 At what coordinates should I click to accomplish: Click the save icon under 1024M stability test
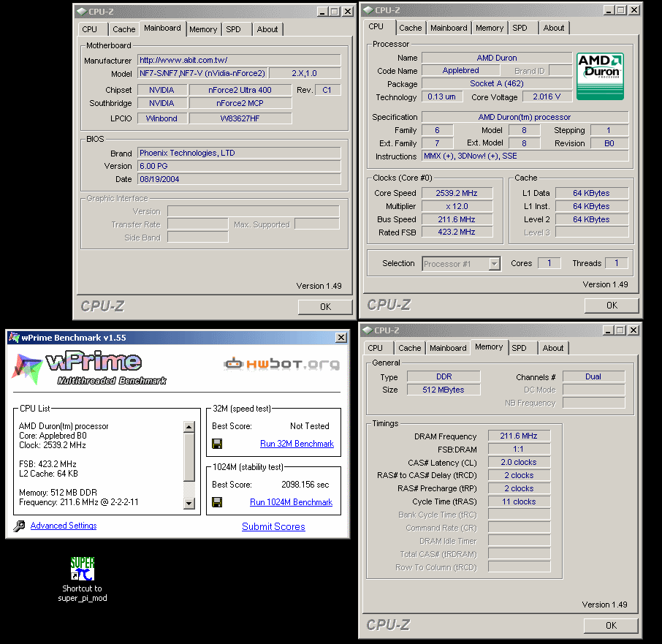pos(217,502)
